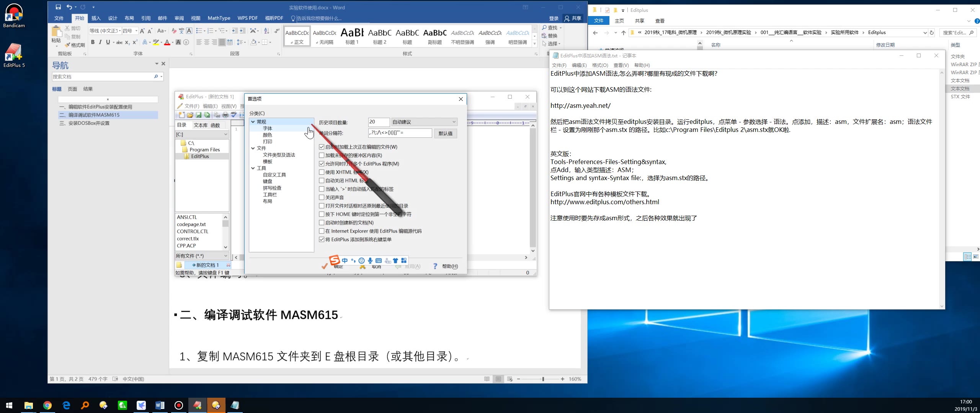This screenshot has height=413, width=980.
Task: Click the Undo icon in Word title bar
Action: click(69, 7)
